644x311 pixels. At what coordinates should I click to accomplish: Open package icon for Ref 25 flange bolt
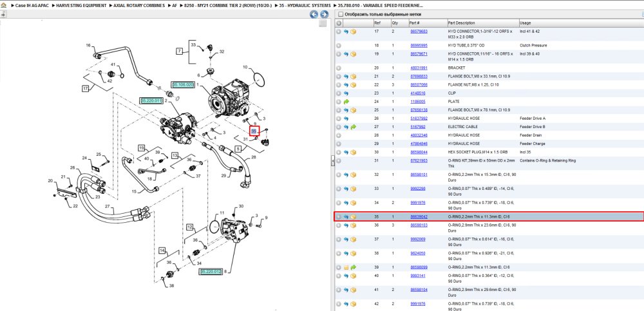(x=353, y=110)
